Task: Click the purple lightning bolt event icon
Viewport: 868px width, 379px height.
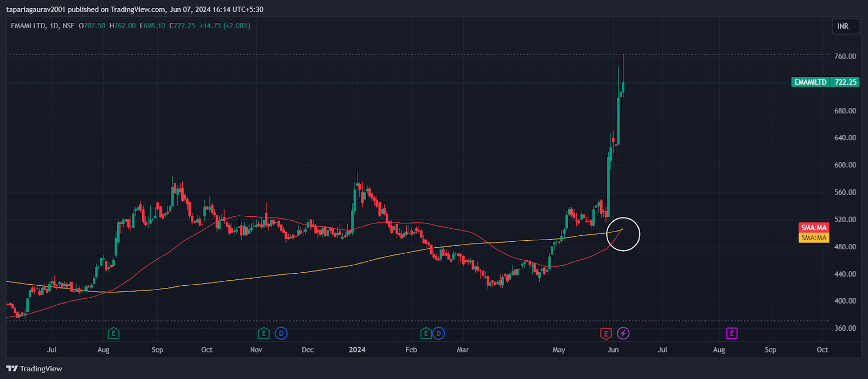Action: point(623,333)
